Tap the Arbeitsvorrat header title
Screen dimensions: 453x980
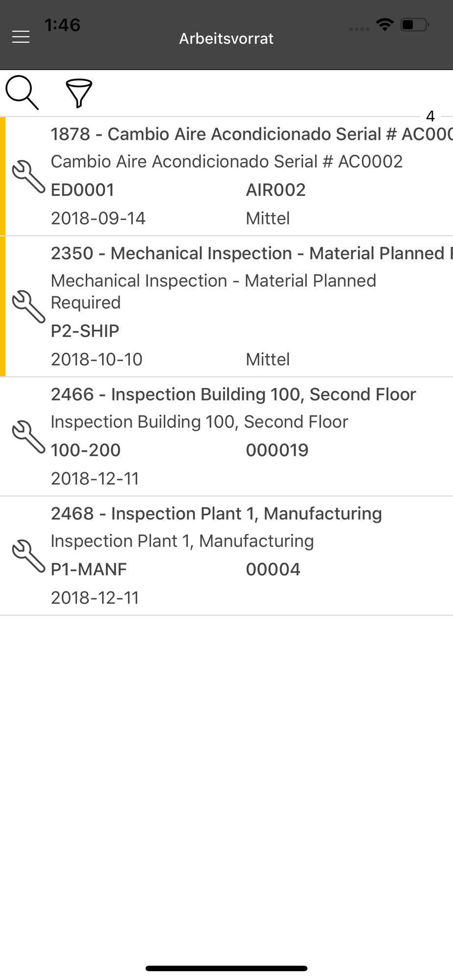(x=226, y=38)
